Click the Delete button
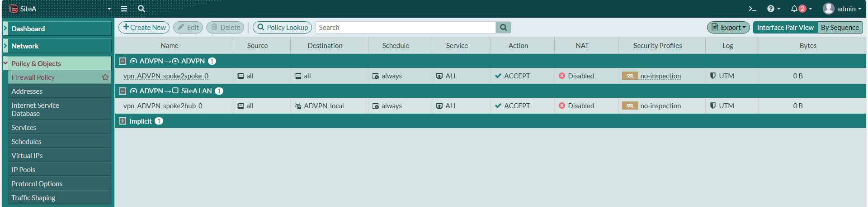The image size is (868, 207). click(226, 28)
